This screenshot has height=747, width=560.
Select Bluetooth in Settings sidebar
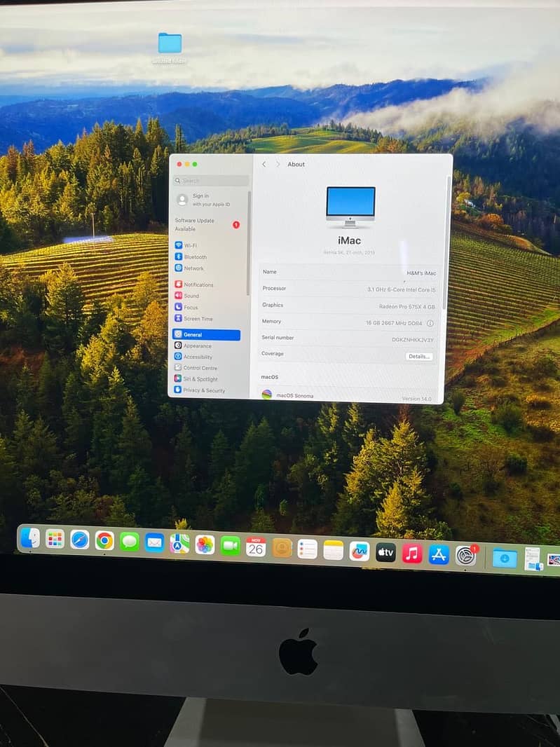[191, 256]
